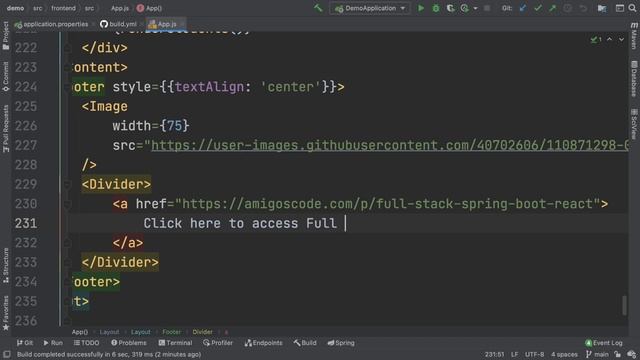Click Git Show History clock icon
640x360 pixels.
(x=567, y=8)
